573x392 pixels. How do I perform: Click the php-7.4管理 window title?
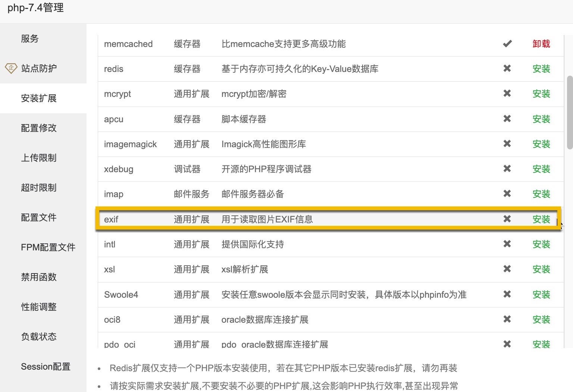click(x=36, y=8)
